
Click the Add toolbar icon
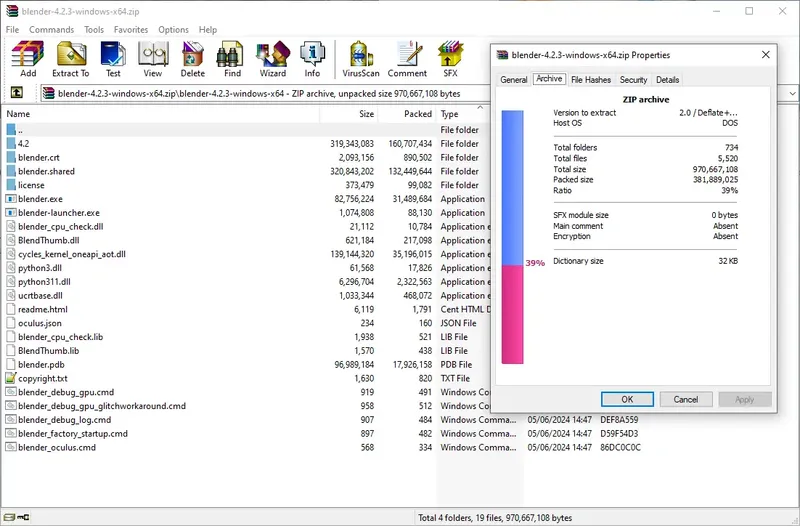tap(28, 54)
